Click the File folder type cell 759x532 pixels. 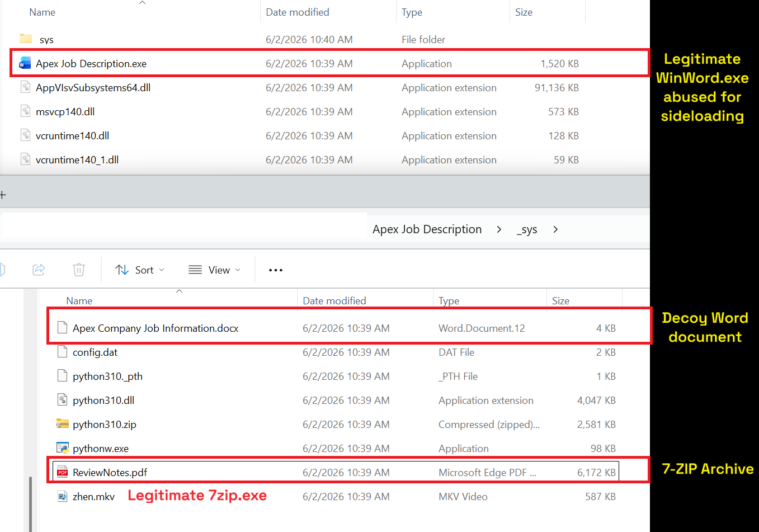(423, 39)
